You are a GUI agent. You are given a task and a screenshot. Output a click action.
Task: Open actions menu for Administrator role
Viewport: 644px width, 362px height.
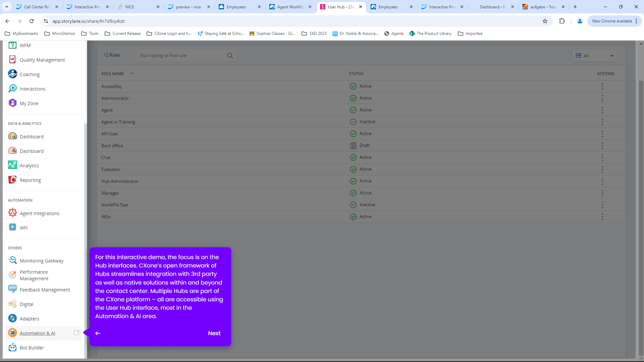point(602,98)
